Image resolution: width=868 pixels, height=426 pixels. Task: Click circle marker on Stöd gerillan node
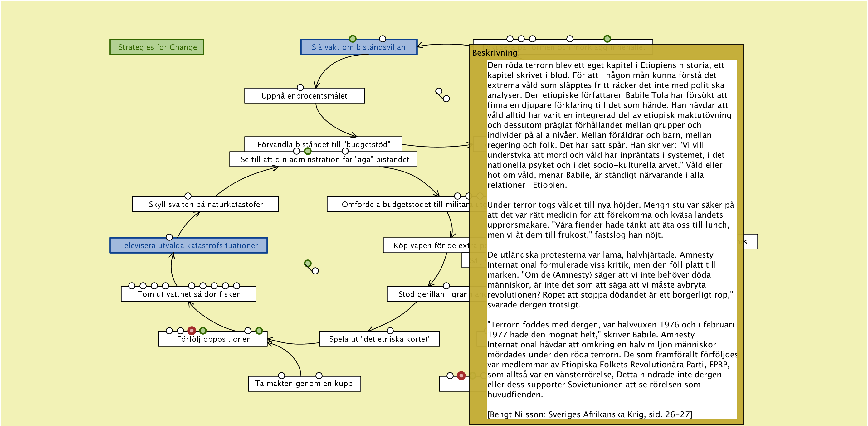click(x=446, y=286)
